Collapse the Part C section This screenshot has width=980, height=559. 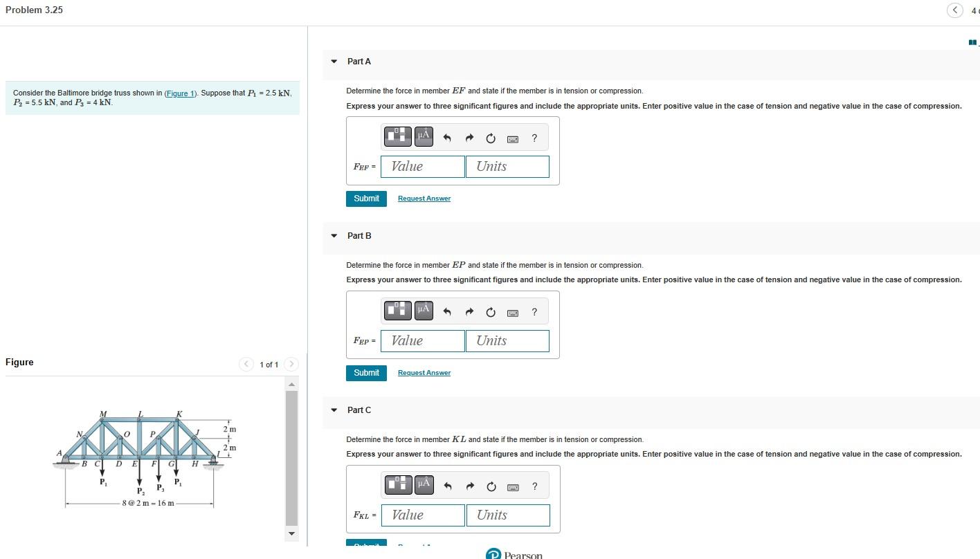334,410
